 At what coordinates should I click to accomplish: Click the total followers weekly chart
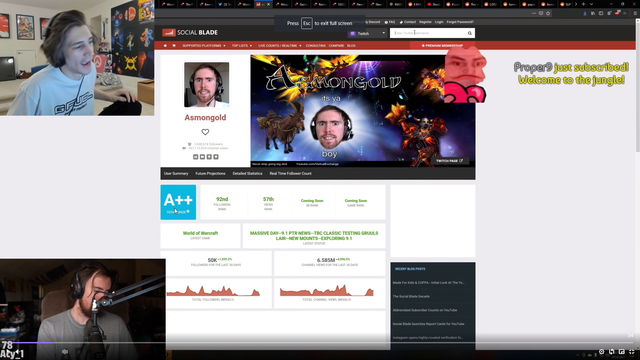[213, 291]
